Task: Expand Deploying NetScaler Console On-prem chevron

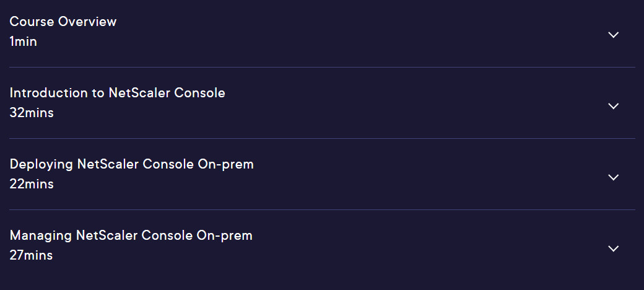Action: (613, 177)
